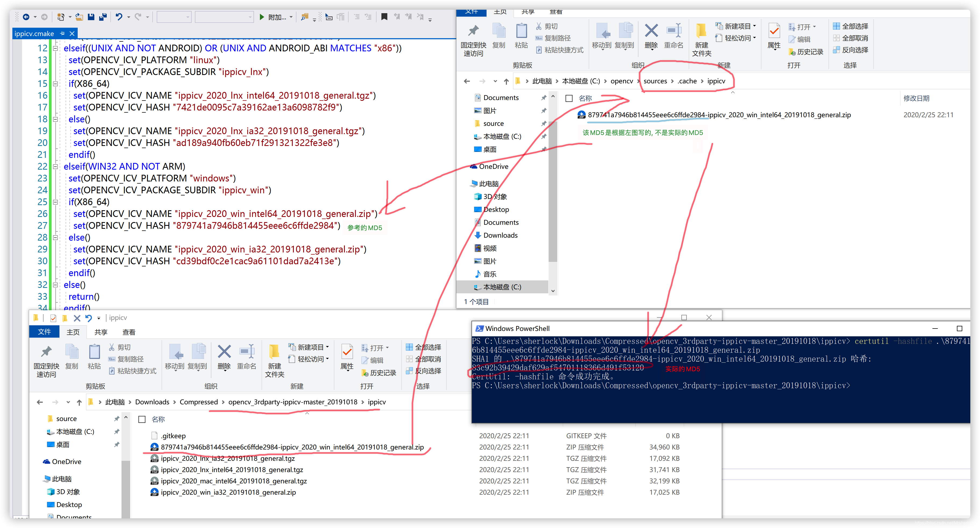Viewport: 980px width, 528px height.
Task: Toggle select-all checkbox beside 名称 in bottom Explorer
Action: pos(142,419)
